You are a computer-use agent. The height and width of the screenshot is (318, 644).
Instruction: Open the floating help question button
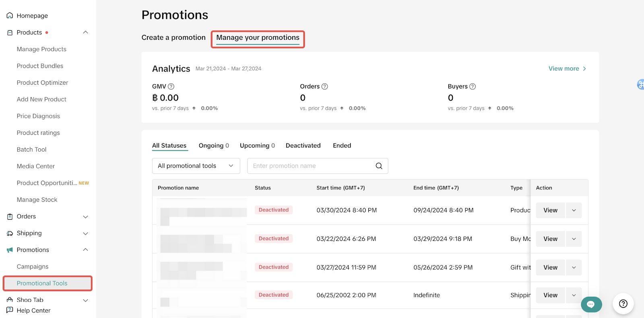point(623,304)
